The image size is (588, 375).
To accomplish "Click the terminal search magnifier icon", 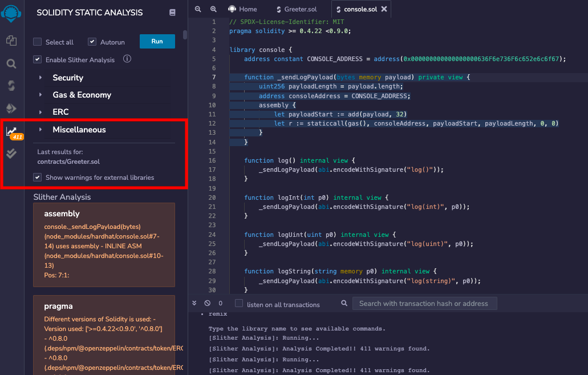I will click(x=344, y=303).
